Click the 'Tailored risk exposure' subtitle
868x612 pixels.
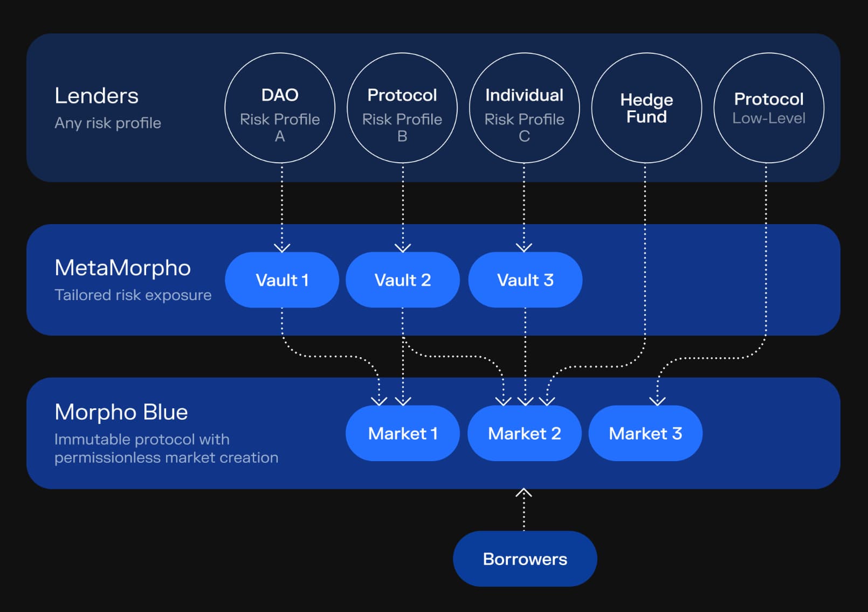point(133,295)
